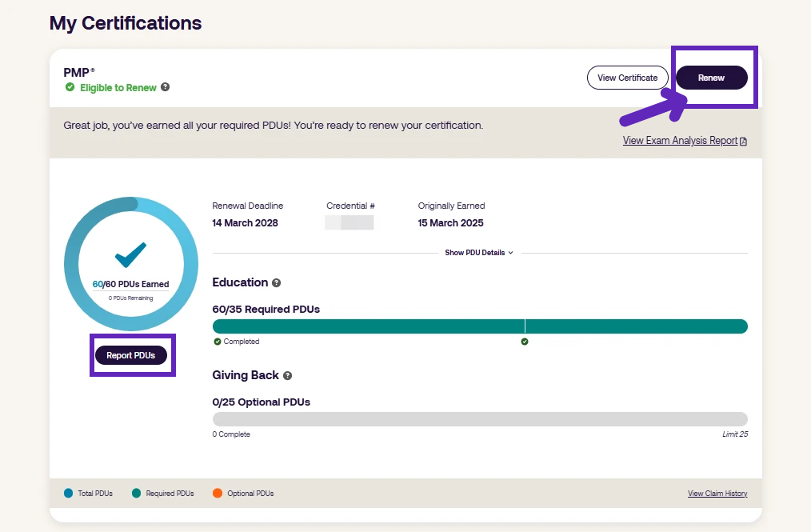Click the green Completed check icon under Education
Screen dimensions: 811x532
[x=217, y=342]
